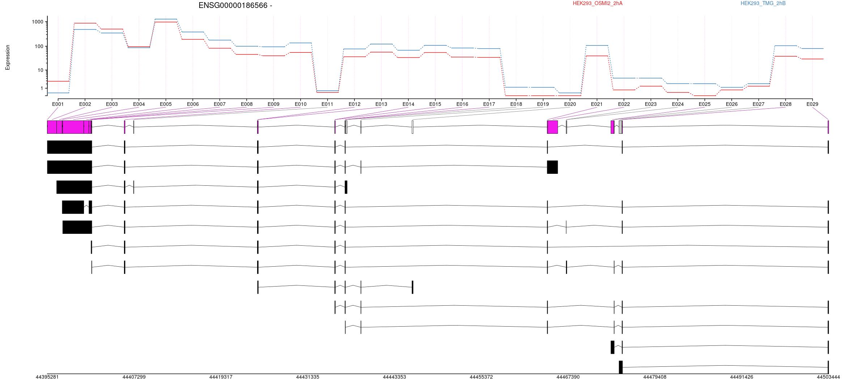Click exon label E013

(x=381, y=104)
